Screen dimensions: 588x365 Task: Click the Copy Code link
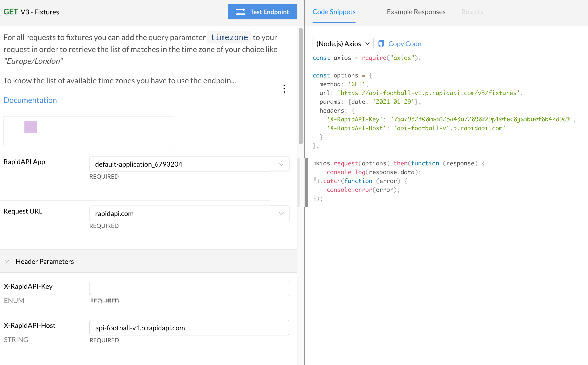(405, 44)
